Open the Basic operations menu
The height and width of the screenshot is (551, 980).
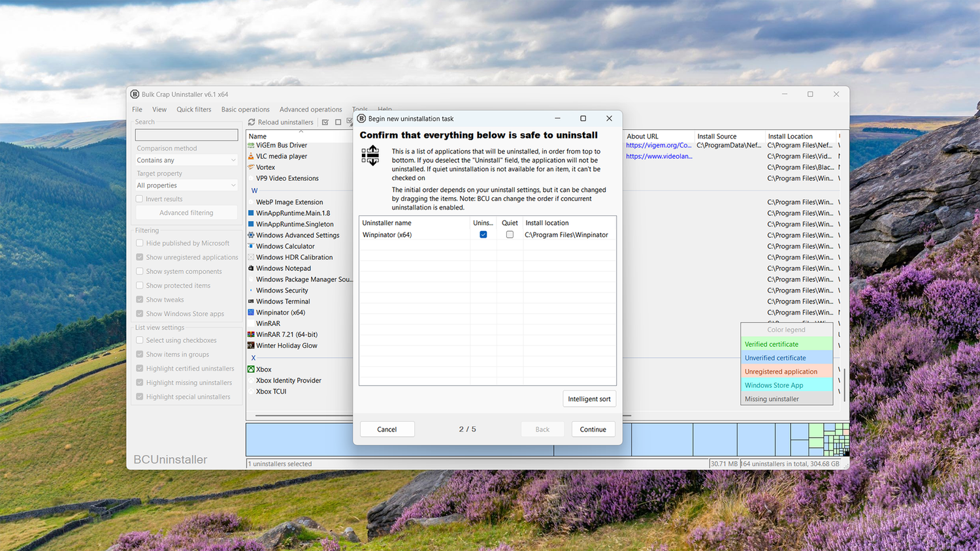(246, 110)
